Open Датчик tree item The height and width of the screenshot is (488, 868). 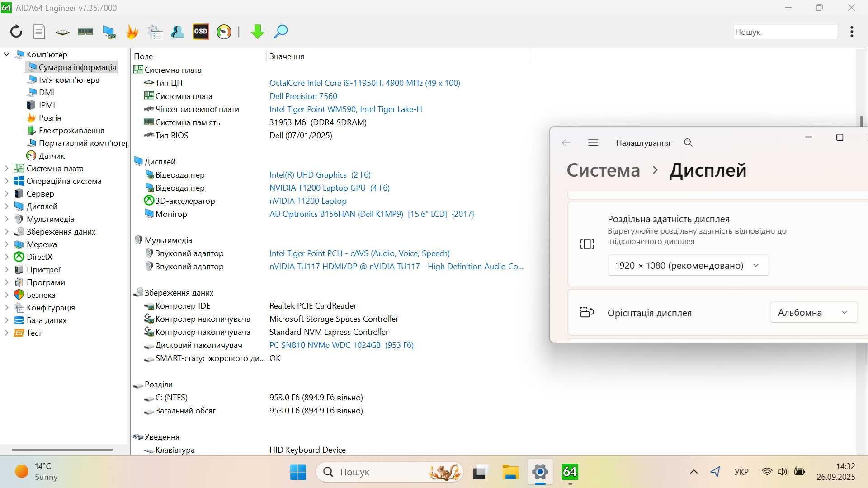[46, 155]
